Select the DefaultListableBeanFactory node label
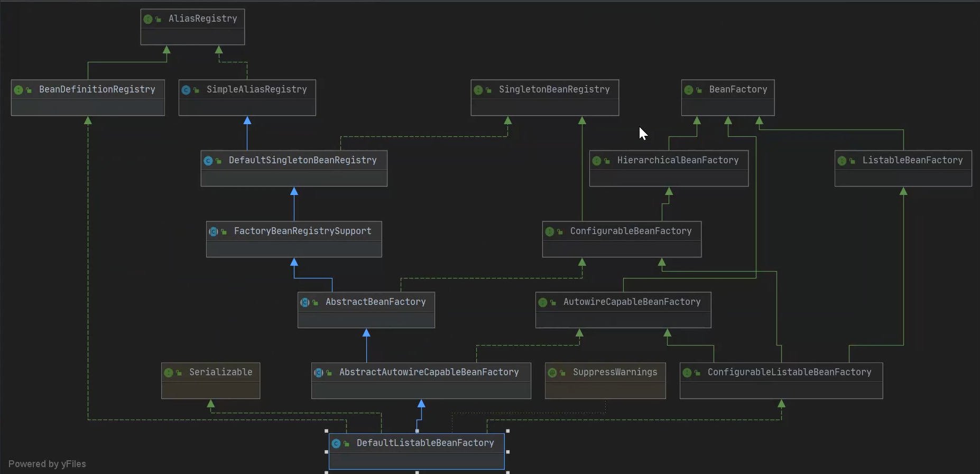This screenshot has height=474, width=980. pos(426,443)
